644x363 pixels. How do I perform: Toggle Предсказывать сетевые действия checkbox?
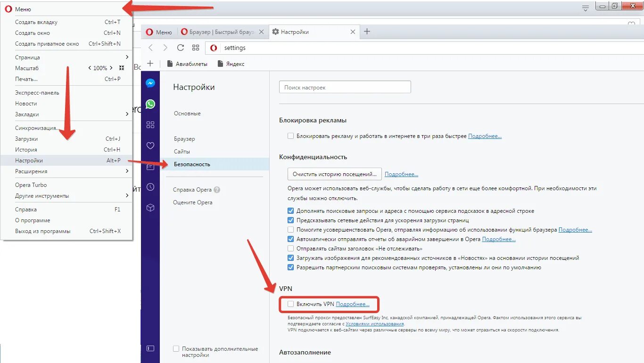coord(290,220)
